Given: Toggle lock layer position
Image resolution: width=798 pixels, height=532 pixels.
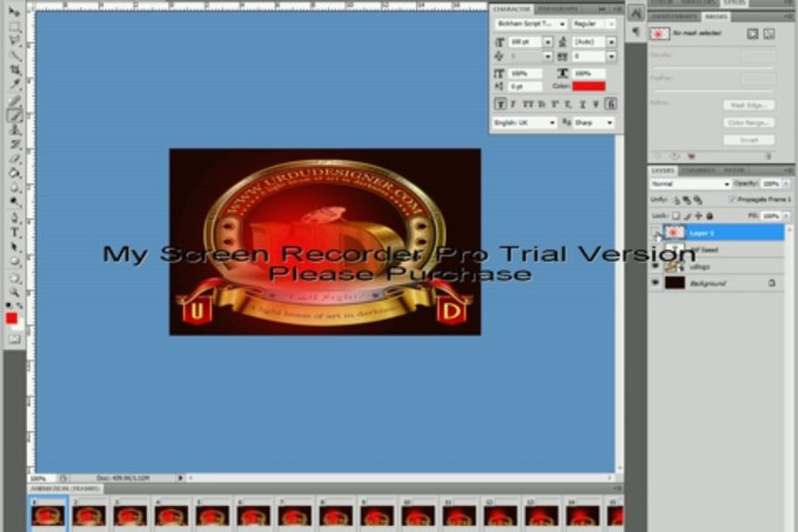Looking at the screenshot, I should [698, 216].
